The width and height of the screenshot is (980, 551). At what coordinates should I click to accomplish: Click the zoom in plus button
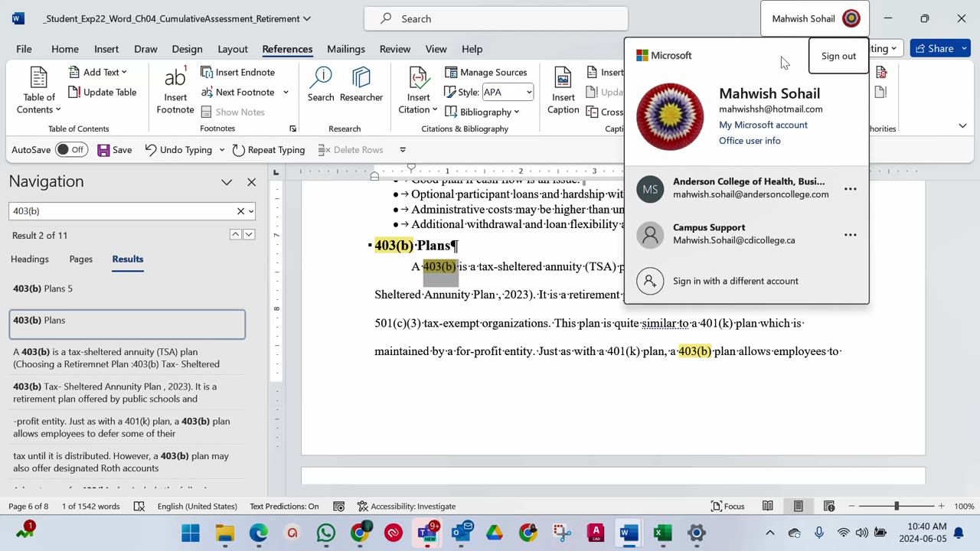pos(941,506)
